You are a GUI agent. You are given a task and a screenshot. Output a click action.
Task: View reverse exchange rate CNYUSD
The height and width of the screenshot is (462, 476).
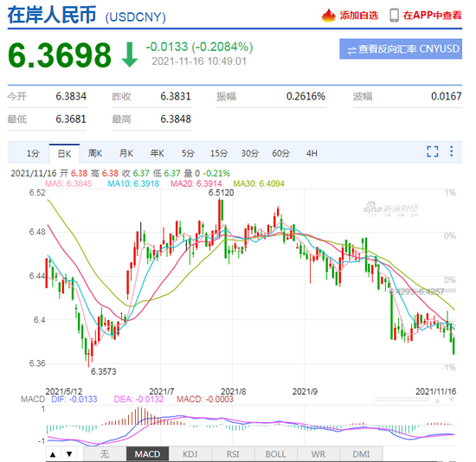401,48
